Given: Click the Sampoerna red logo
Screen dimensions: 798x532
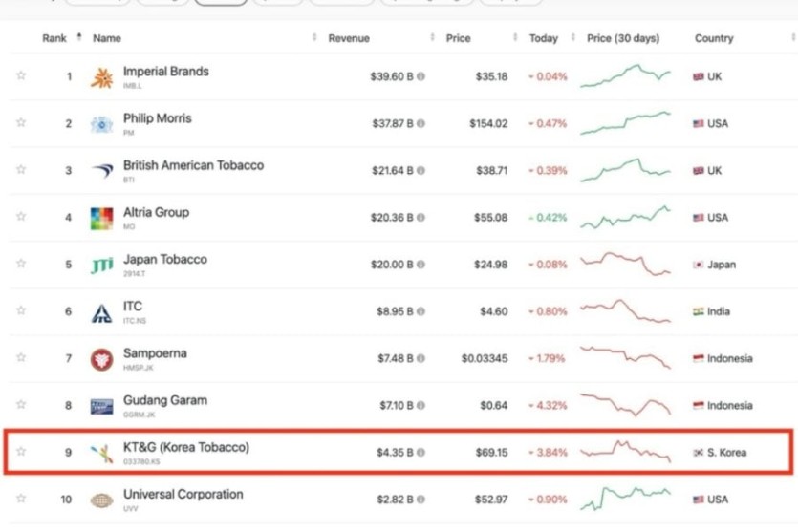Looking at the screenshot, I should pyautogui.click(x=101, y=359).
